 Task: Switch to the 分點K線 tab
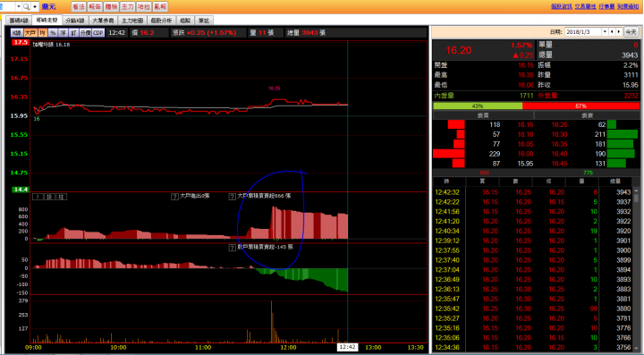click(x=75, y=21)
